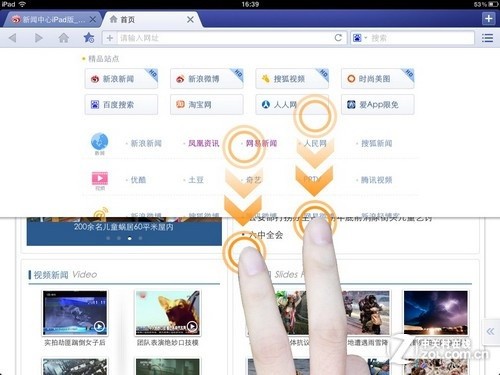Open the 人民网 link

[315, 144]
